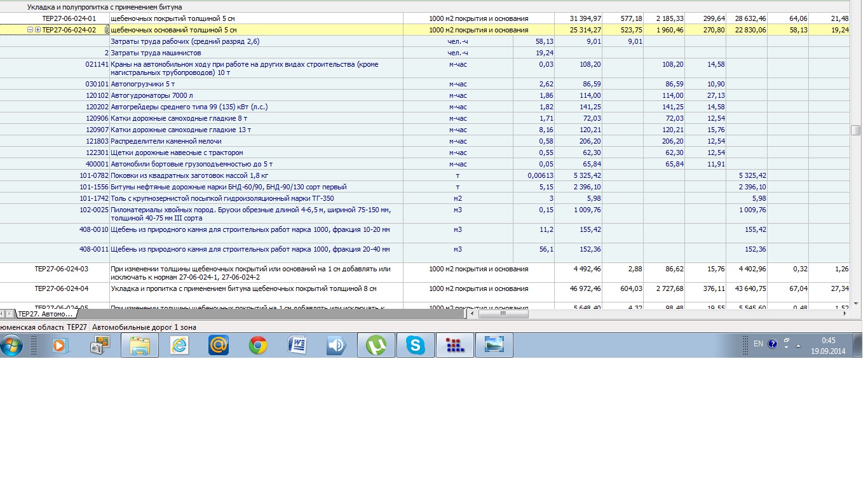Open uTorrent from the taskbar
868x488 pixels.
coord(376,345)
